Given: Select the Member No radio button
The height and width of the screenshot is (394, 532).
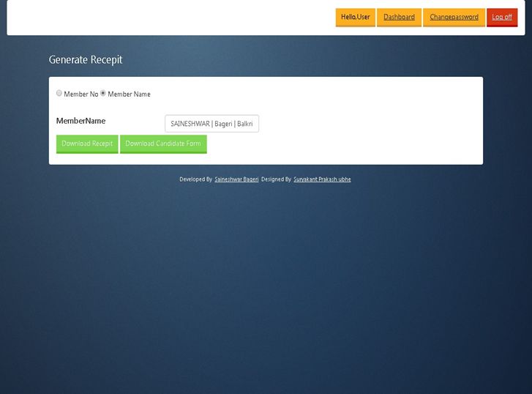Looking at the screenshot, I should point(59,93).
